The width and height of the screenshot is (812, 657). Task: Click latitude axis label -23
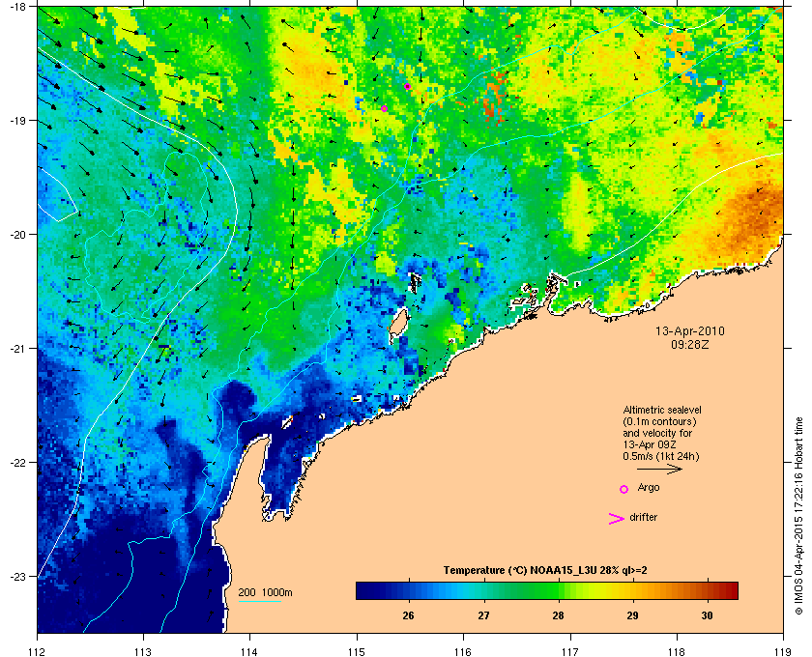coord(18,576)
